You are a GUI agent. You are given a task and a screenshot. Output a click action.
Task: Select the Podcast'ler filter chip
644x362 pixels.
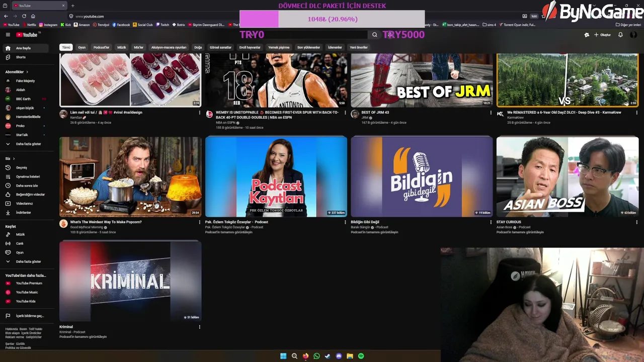101,47
